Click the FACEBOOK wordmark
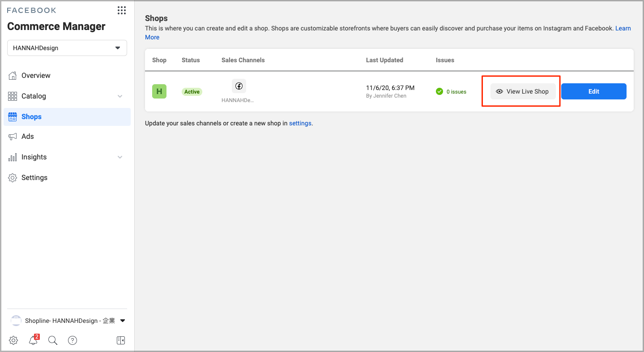The height and width of the screenshot is (352, 644). [32, 10]
